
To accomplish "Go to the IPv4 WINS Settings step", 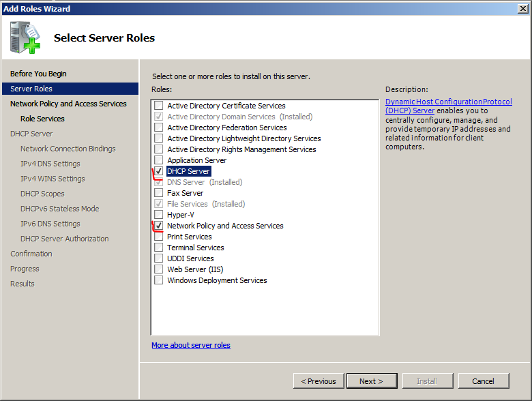I will click(x=53, y=179).
